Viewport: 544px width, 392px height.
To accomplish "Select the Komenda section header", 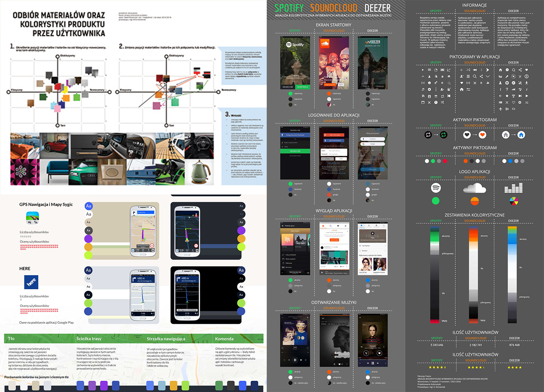I will [x=224, y=339].
